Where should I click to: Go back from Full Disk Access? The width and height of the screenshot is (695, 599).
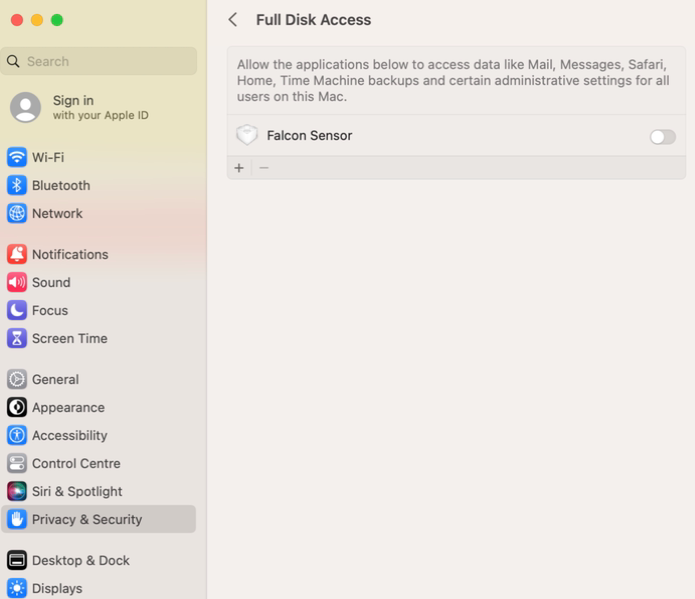pos(233,20)
